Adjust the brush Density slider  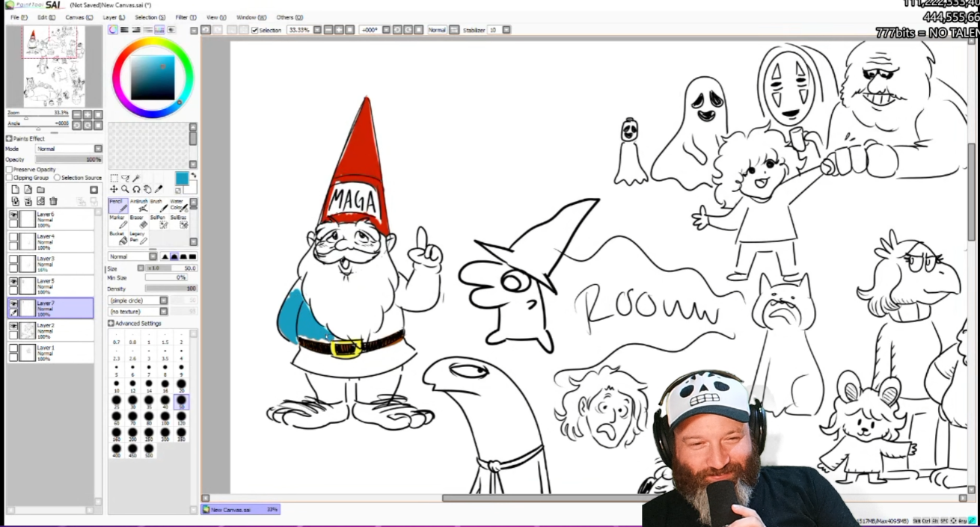pos(171,289)
